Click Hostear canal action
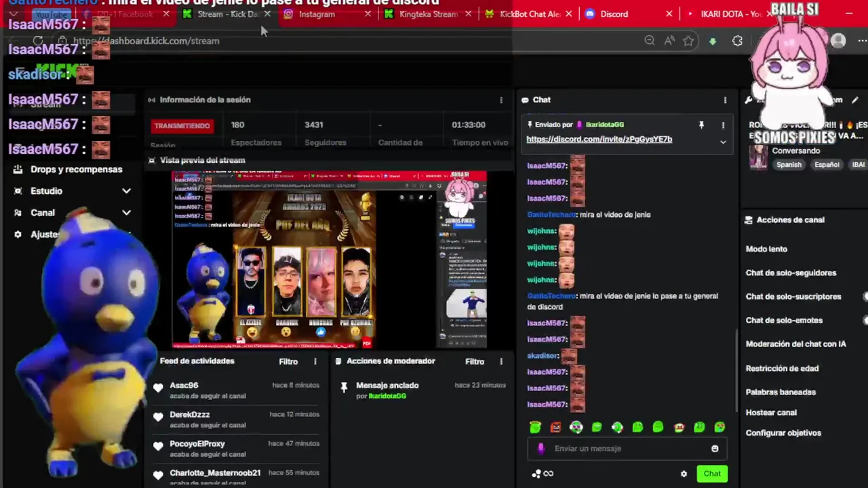The image size is (868, 488). (x=771, y=412)
